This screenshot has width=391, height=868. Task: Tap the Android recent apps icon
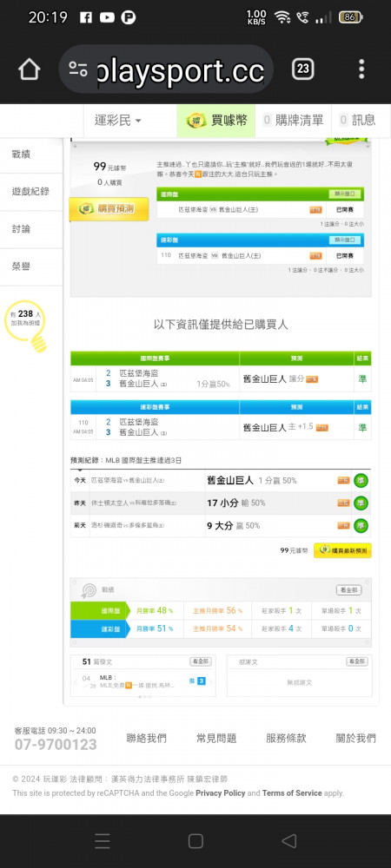[x=102, y=841]
